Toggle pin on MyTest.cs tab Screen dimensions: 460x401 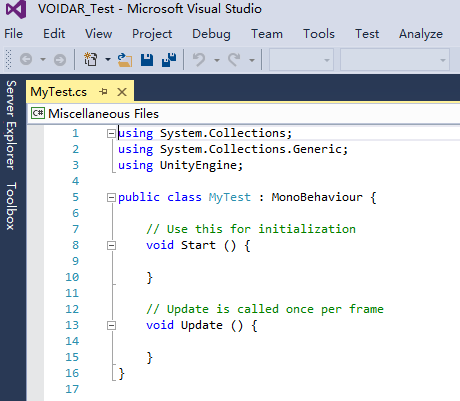point(104,91)
